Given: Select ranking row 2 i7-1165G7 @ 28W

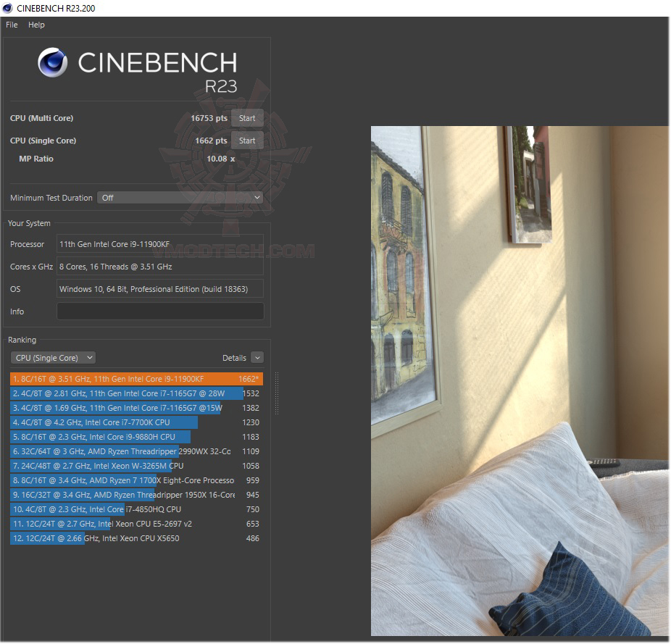Looking at the screenshot, I should coord(136,393).
